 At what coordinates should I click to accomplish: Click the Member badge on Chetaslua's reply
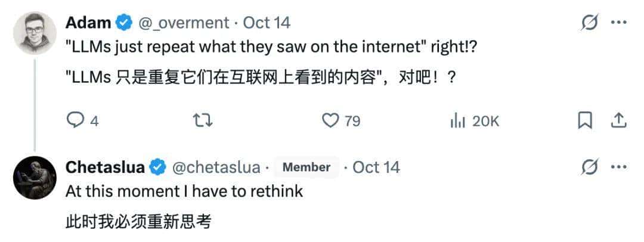click(306, 167)
